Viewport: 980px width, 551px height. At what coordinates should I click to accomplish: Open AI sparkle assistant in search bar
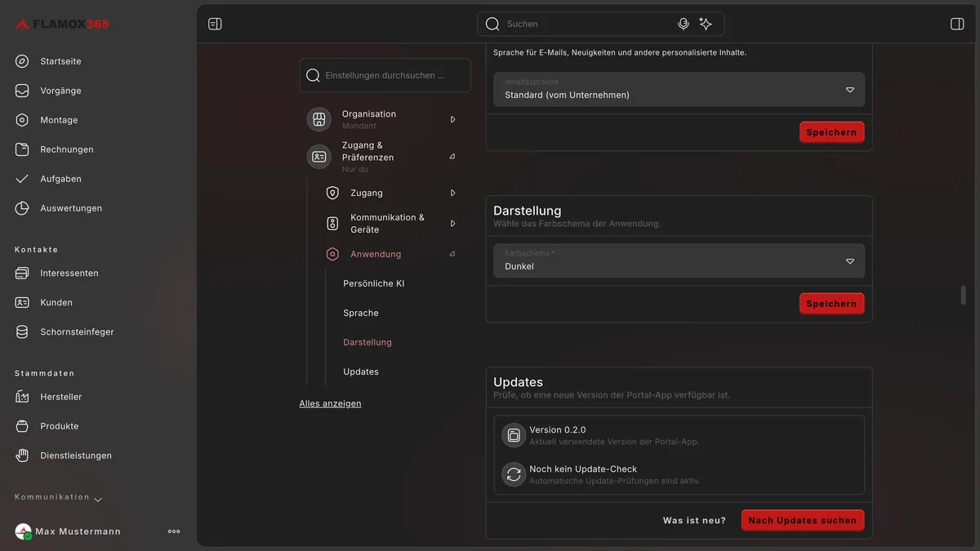pyautogui.click(x=706, y=24)
